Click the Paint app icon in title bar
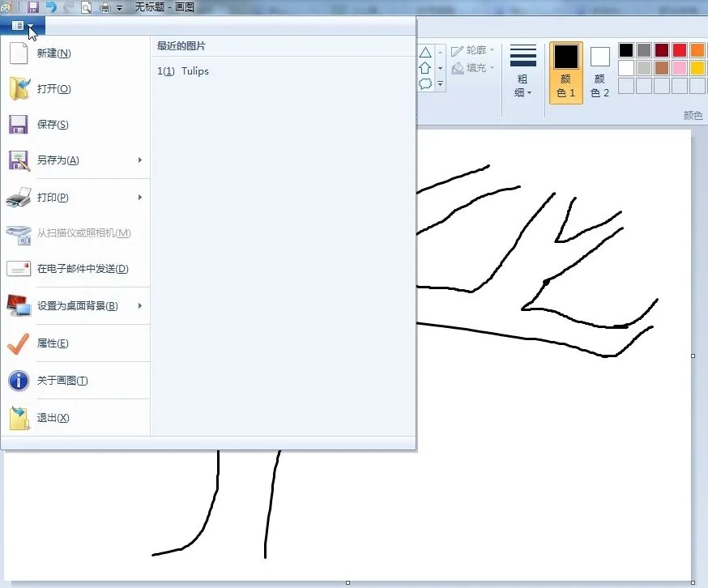The height and width of the screenshot is (588, 708). point(6,7)
